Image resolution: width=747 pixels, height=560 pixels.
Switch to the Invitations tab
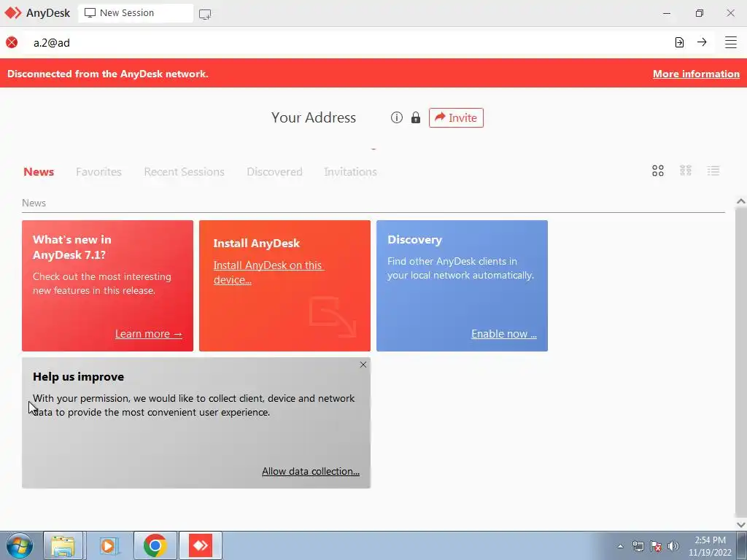point(350,171)
